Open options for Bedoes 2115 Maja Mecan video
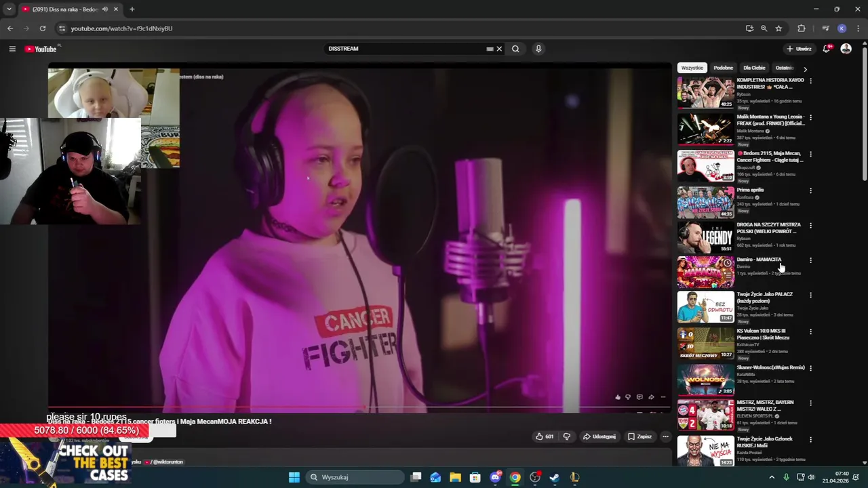The width and height of the screenshot is (868, 488). pyautogui.click(x=810, y=154)
